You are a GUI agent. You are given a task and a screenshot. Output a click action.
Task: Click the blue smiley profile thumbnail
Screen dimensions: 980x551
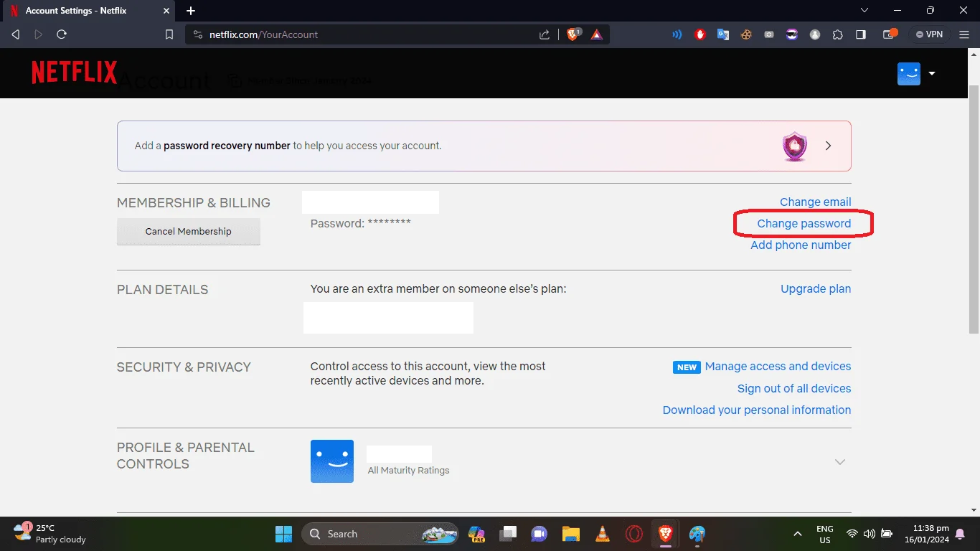point(332,461)
